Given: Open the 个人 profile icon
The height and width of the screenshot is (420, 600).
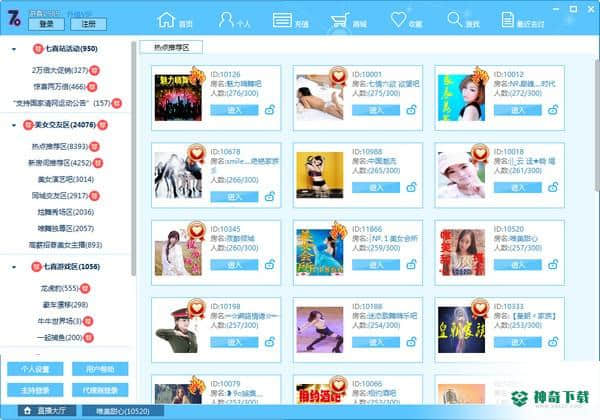Looking at the screenshot, I should coord(226,20).
